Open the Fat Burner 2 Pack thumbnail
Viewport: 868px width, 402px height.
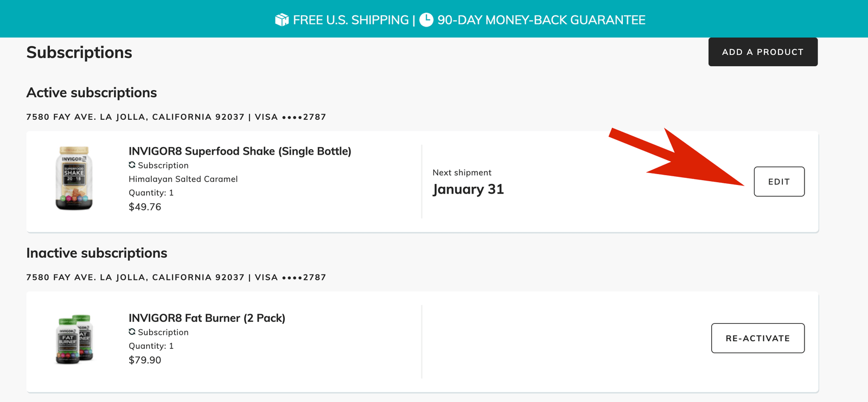74,340
